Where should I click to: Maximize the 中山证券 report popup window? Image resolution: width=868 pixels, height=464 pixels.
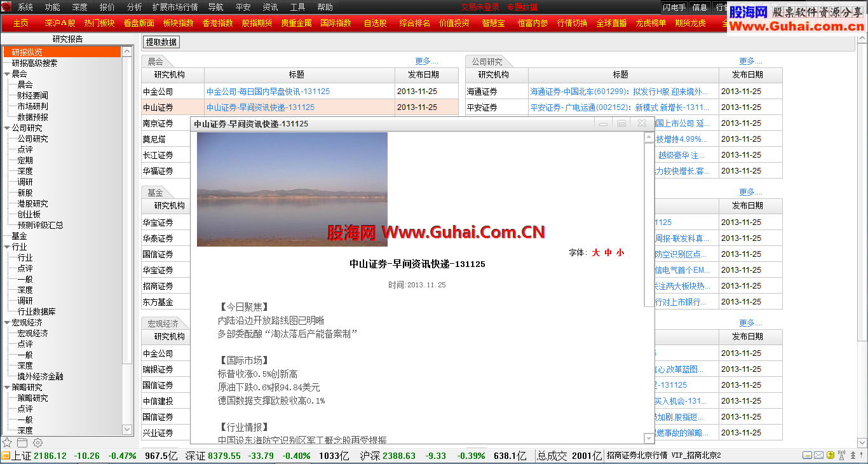point(622,123)
